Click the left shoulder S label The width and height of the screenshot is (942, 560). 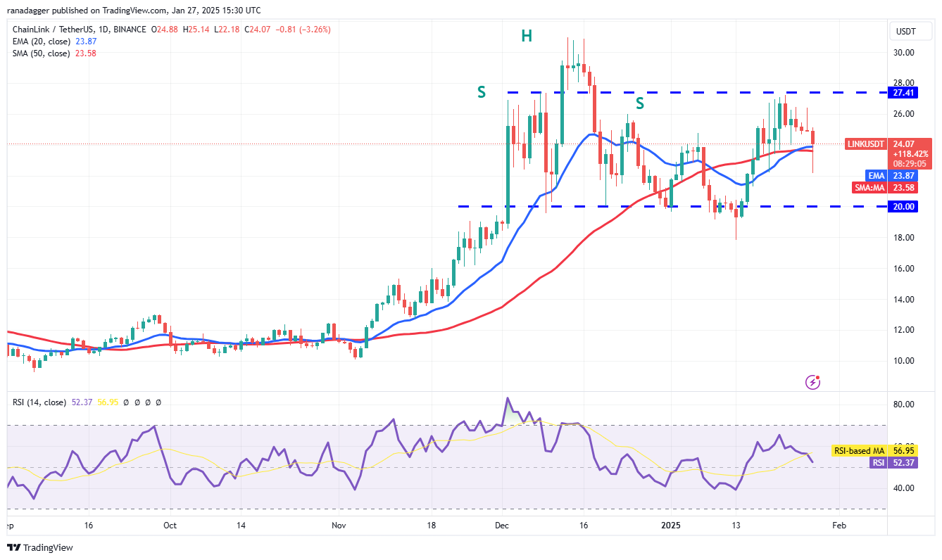point(482,92)
